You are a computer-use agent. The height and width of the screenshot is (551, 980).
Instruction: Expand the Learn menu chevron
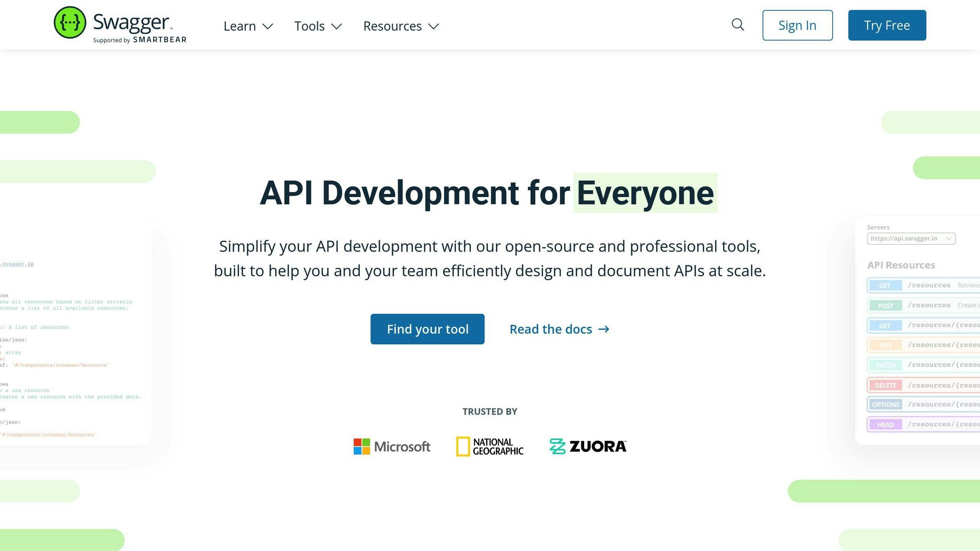(268, 26)
